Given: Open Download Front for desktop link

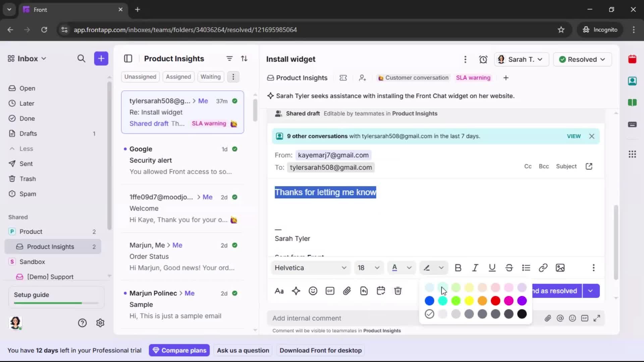Looking at the screenshot, I should 321,350.
